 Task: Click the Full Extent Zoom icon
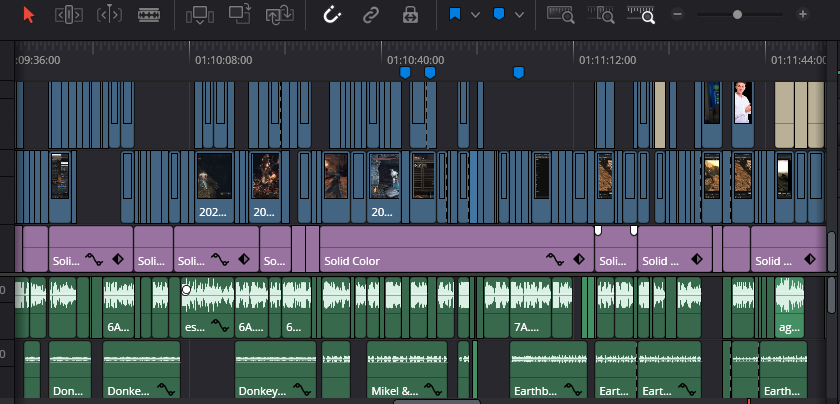(560, 14)
